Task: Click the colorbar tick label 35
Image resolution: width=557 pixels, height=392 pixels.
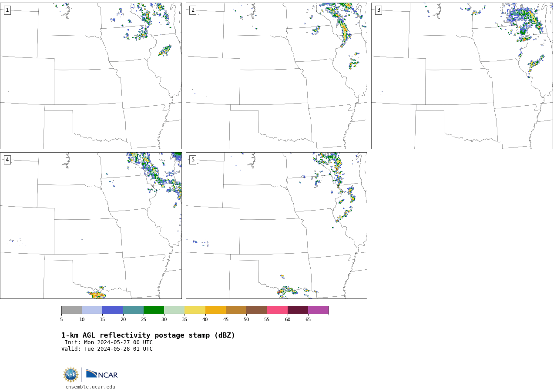Action: (x=185, y=319)
